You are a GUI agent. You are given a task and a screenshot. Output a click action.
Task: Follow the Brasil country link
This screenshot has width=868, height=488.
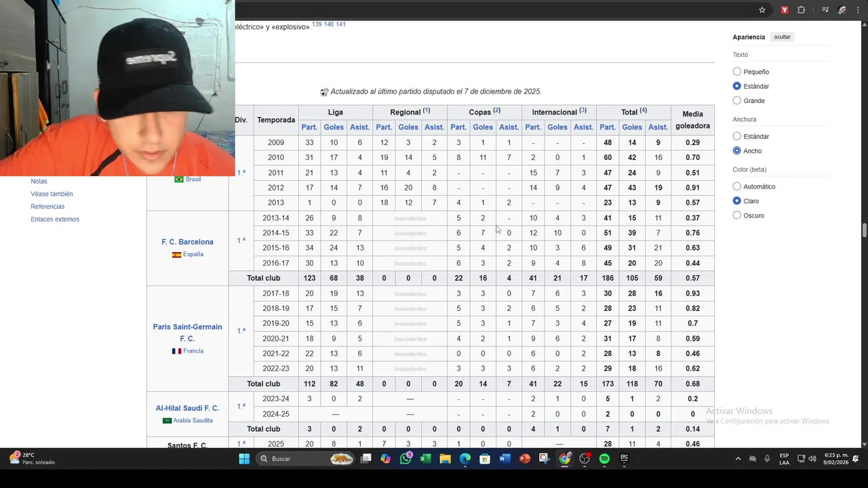pos(193,180)
